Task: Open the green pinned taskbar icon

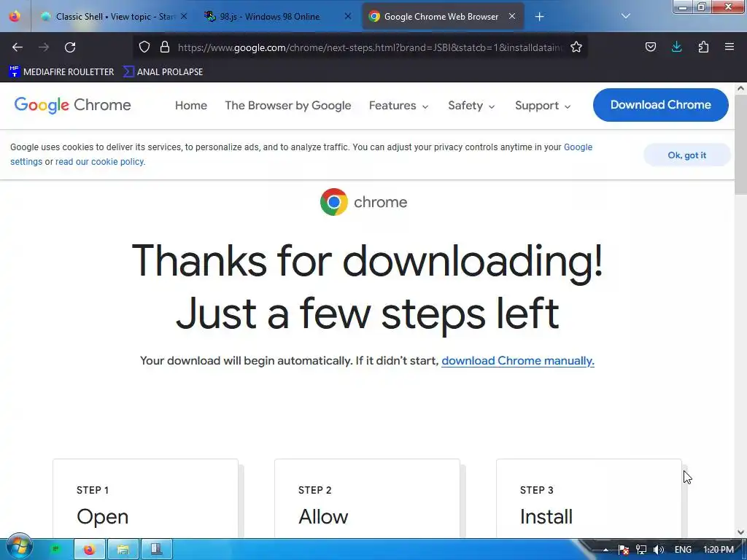Action: 55,549
